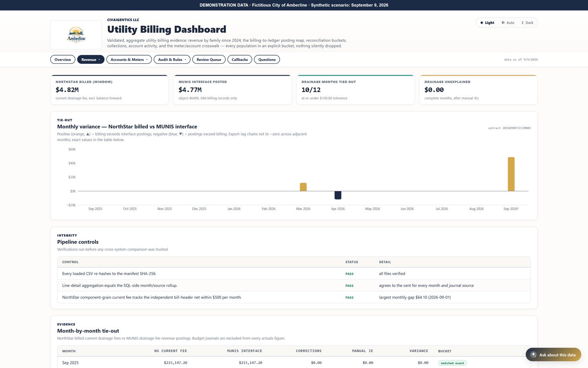
Task: Expand the Audit & Rules menu
Action: 172,59
